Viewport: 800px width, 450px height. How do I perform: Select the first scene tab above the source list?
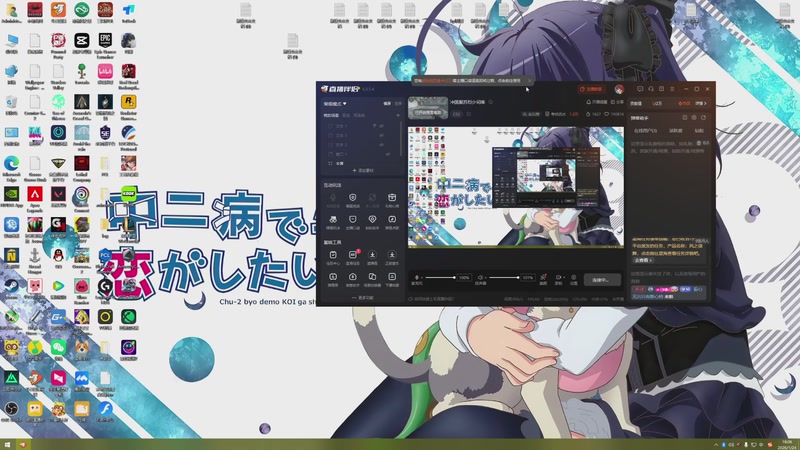[331, 115]
